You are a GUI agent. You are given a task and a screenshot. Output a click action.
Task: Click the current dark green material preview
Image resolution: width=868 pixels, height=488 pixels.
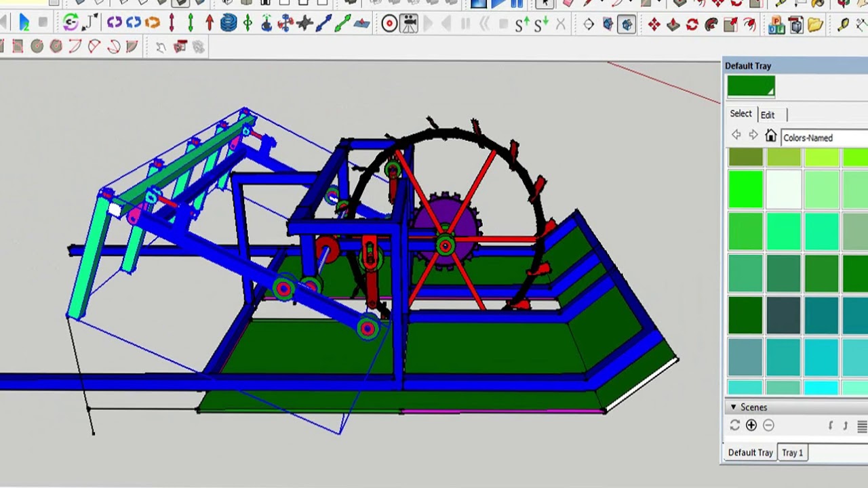tap(751, 87)
